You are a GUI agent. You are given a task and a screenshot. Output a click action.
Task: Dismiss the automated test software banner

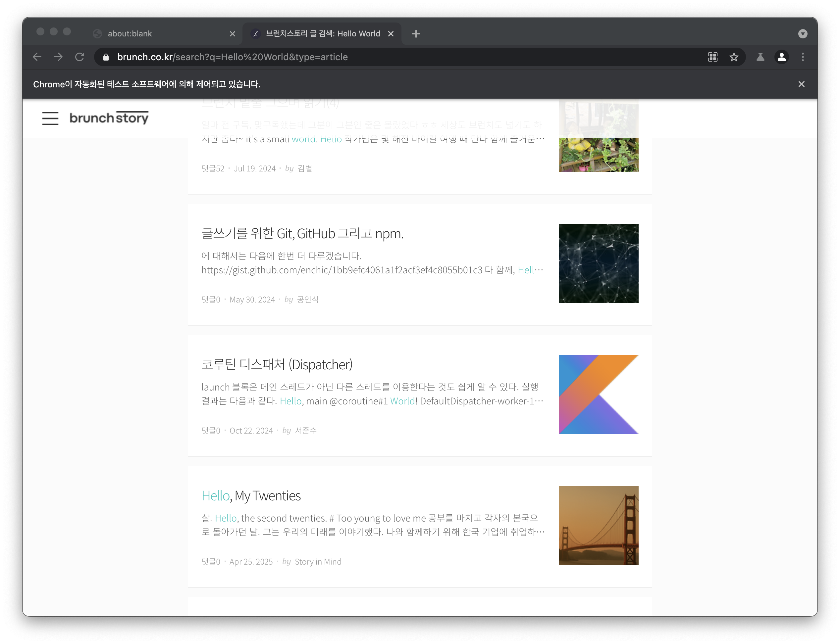[801, 84]
